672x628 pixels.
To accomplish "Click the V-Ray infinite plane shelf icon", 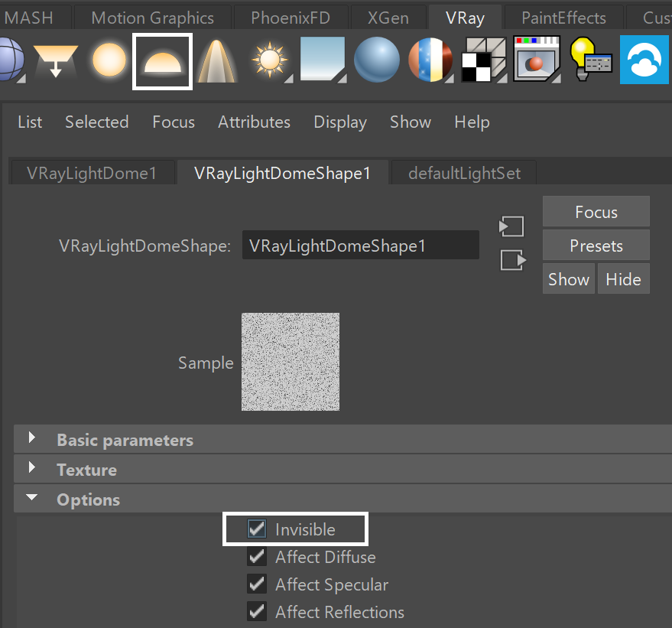I will tap(323, 59).
